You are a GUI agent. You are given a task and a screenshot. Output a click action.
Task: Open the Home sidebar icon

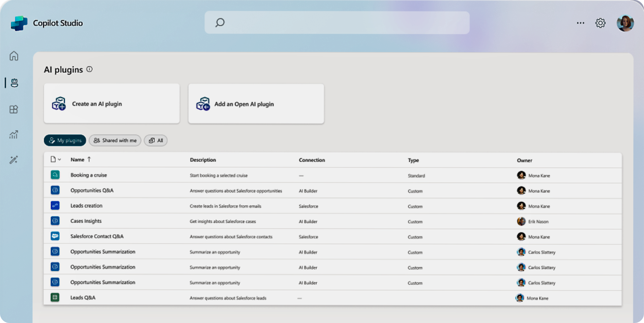(x=14, y=56)
